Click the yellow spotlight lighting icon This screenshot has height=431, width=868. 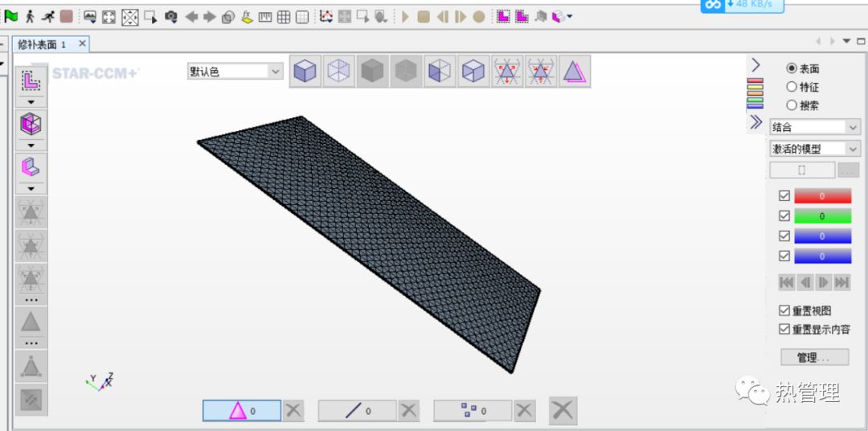point(247,17)
